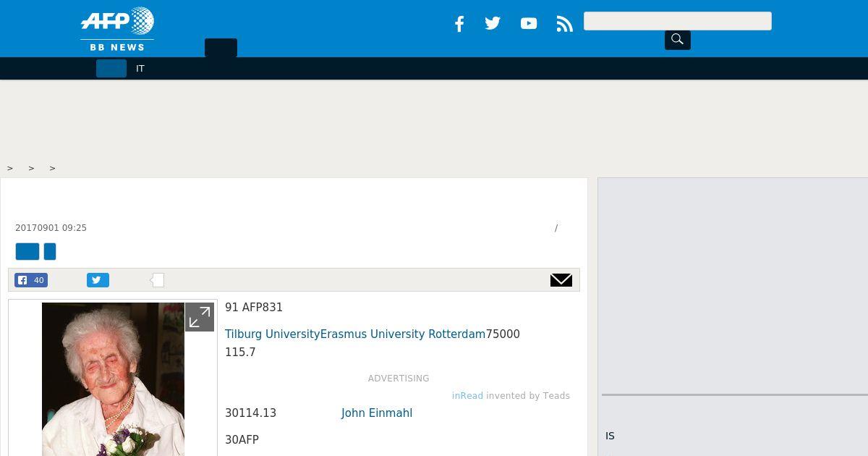Screen dimensions: 868x456
Task: Email this article via envelope icon
Action: click(561, 280)
